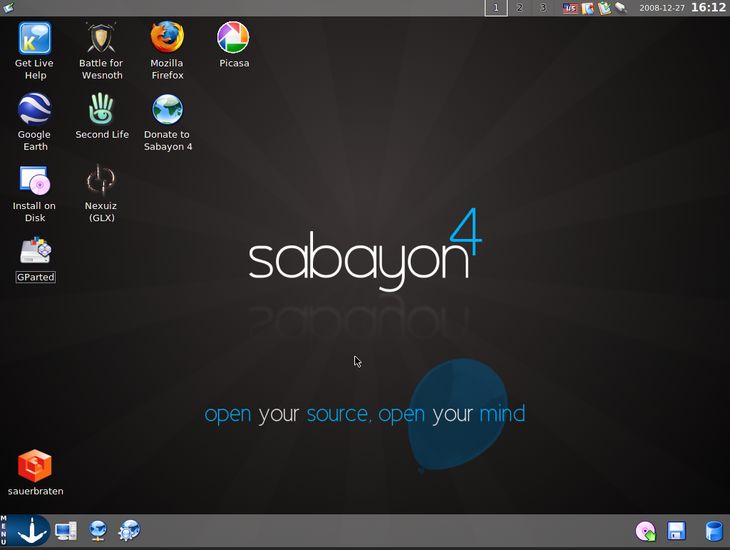Launch the Second Life hand icon
This screenshot has height=550, width=730.
point(101,109)
